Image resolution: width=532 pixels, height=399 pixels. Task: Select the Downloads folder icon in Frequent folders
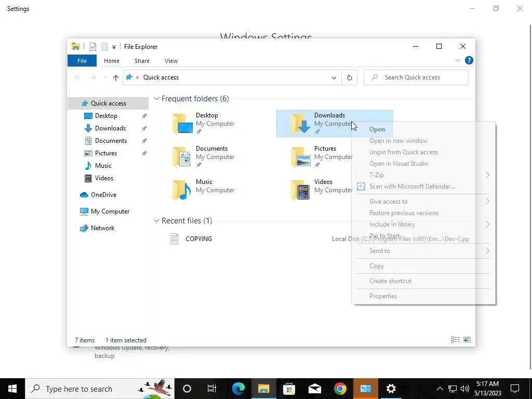click(301, 124)
